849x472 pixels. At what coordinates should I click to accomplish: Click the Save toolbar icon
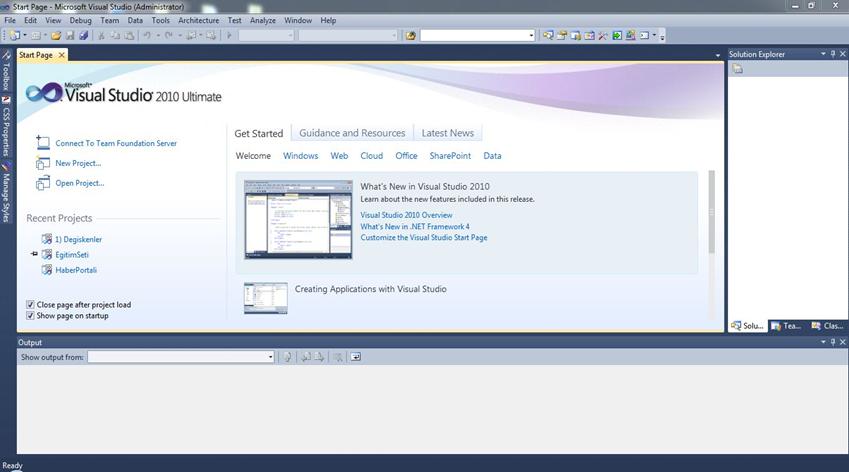point(70,36)
